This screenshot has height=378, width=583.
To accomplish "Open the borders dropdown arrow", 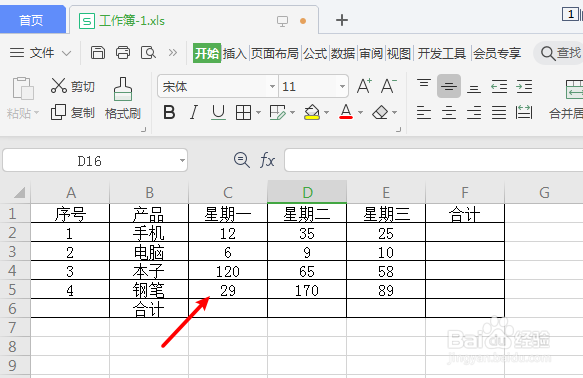I will (258, 112).
